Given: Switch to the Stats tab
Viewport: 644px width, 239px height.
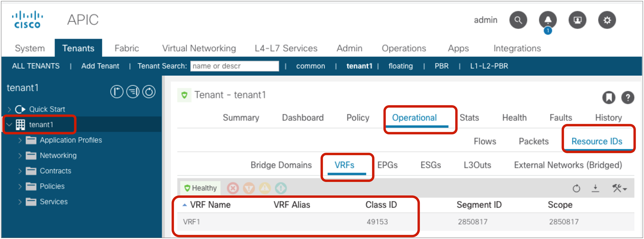Looking at the screenshot, I should [469, 118].
